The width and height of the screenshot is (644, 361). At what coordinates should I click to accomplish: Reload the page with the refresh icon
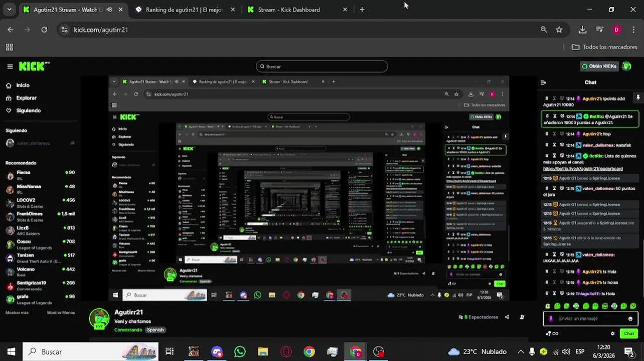pos(44,30)
